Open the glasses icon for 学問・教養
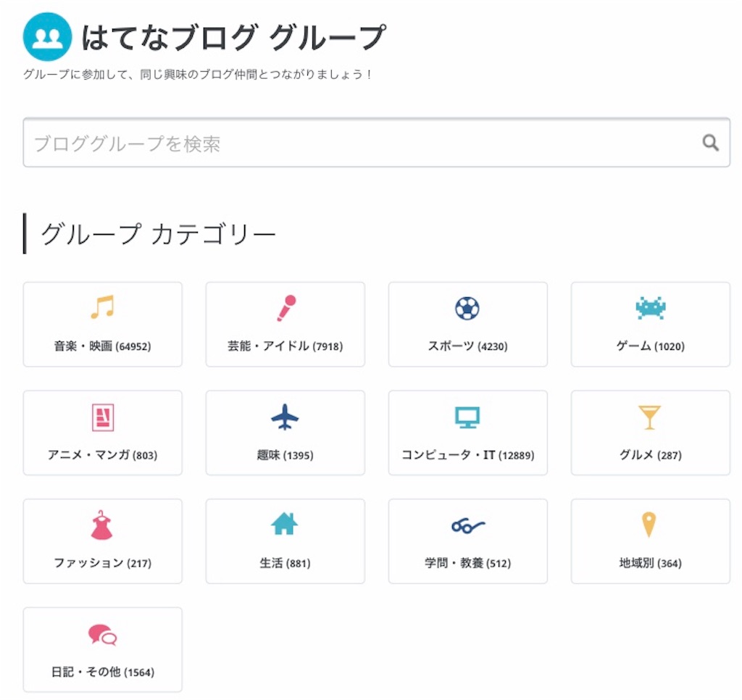The height and width of the screenshot is (700, 742). (468, 526)
